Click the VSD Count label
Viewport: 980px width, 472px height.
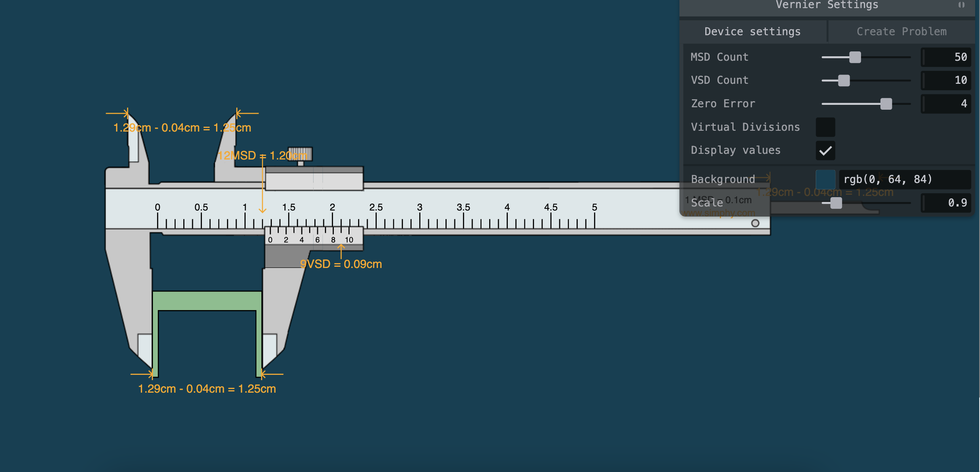[x=719, y=80]
